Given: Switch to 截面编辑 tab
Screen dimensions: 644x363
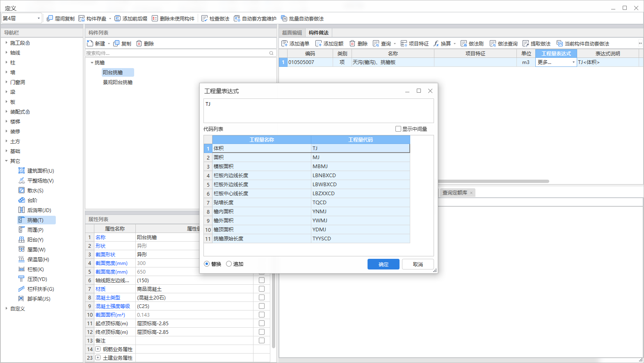Looking at the screenshot, I should [x=292, y=33].
